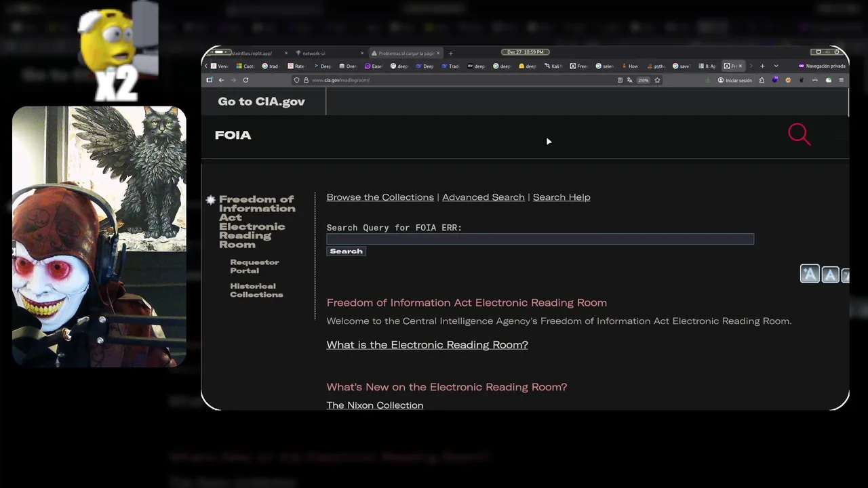Switch to the save tab
Screen dimensions: 868x488
point(682,66)
